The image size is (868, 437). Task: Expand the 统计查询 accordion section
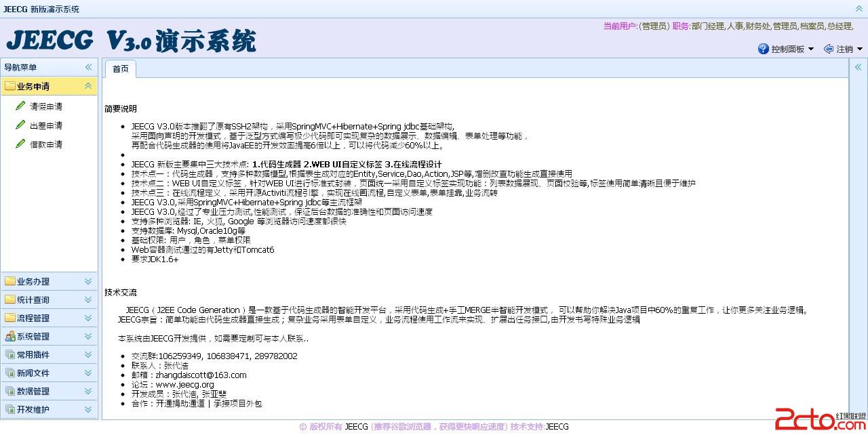(88, 299)
